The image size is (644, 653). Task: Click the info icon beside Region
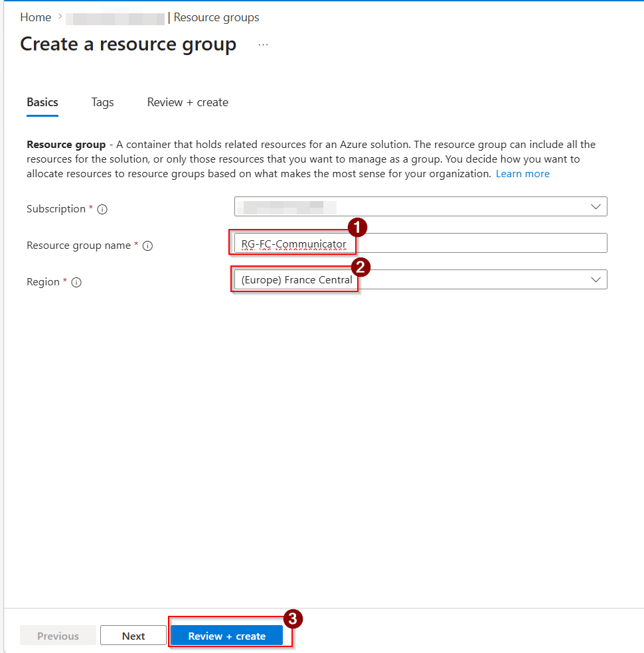[x=76, y=282]
